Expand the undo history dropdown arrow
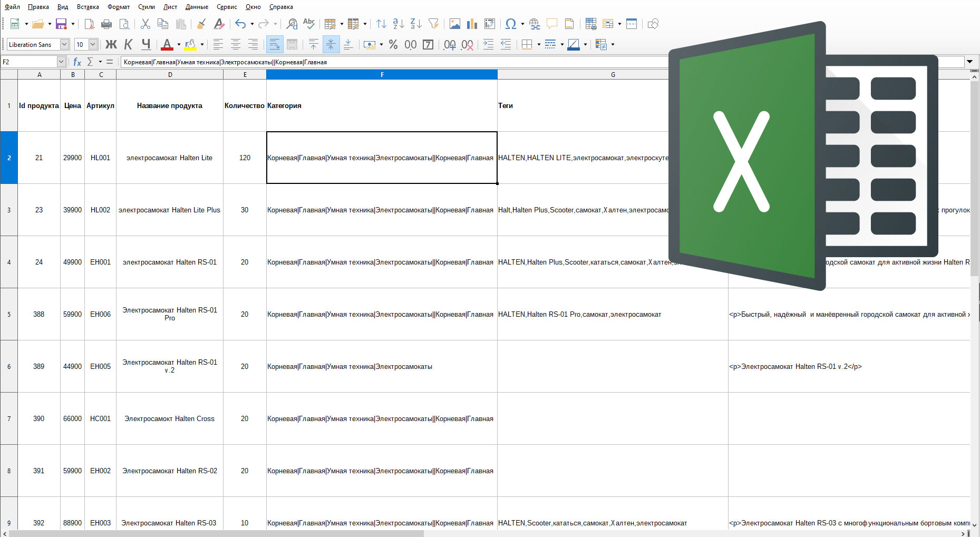The width and height of the screenshot is (980, 537). pyautogui.click(x=252, y=24)
